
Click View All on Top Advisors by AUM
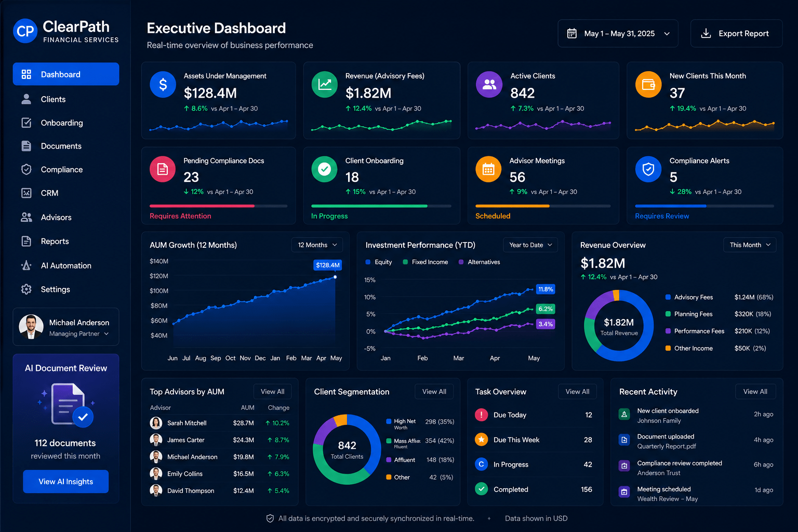pyautogui.click(x=273, y=392)
